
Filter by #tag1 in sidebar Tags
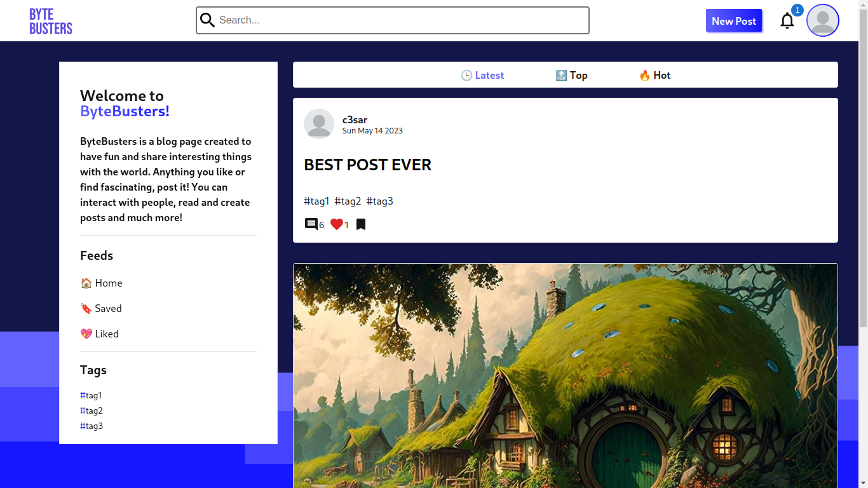click(91, 395)
